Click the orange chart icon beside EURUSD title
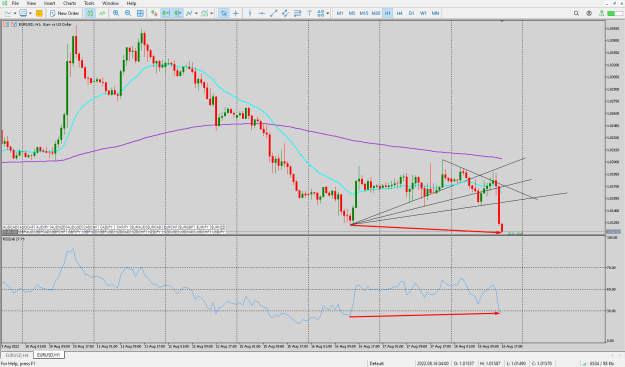 pyautogui.click(x=6, y=24)
